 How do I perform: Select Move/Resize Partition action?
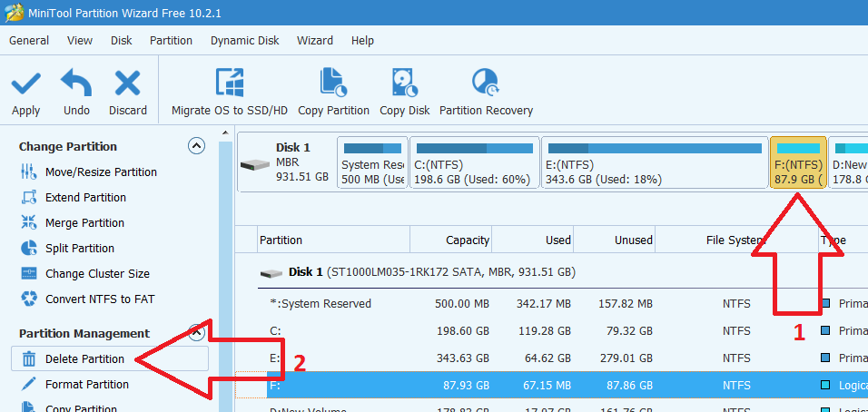point(101,172)
